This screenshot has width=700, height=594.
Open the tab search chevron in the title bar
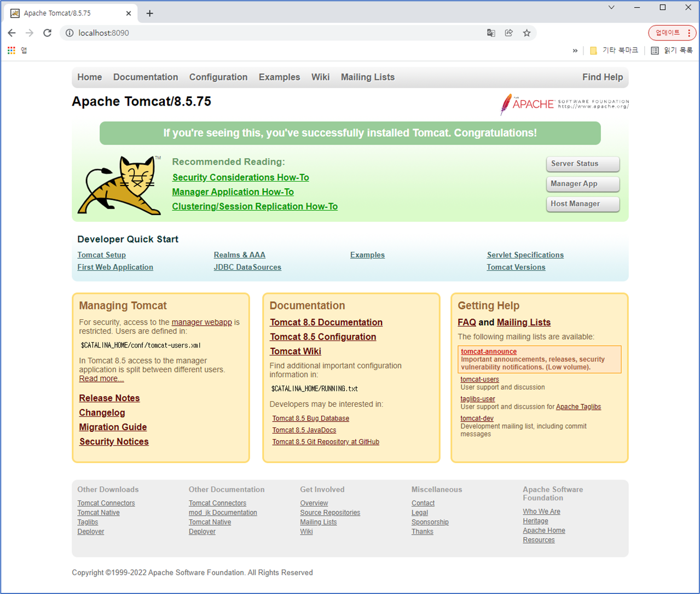(x=611, y=8)
